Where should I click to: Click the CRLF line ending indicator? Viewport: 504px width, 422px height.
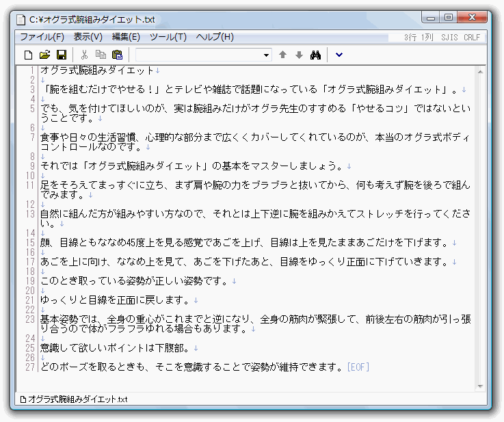(x=472, y=38)
